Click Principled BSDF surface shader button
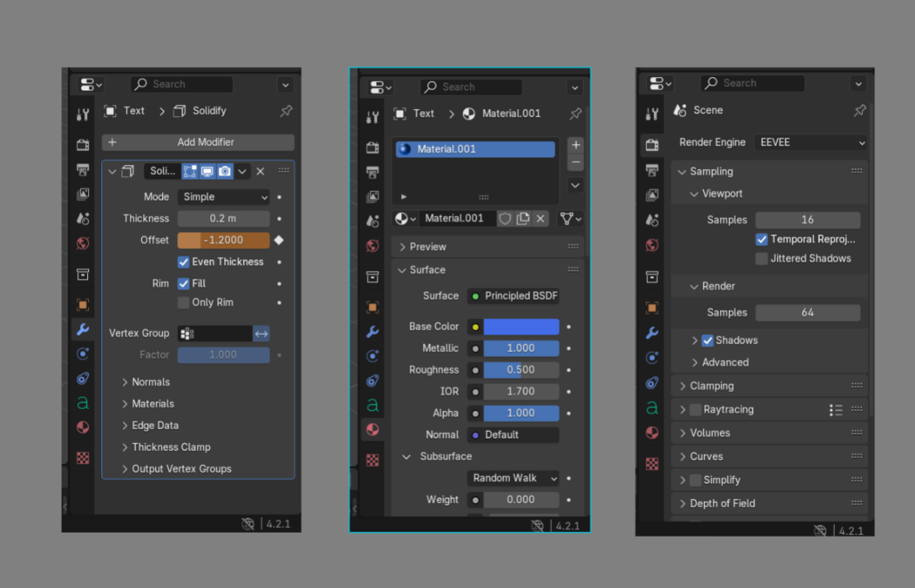Viewport: 915px width, 588px height. 513,296
